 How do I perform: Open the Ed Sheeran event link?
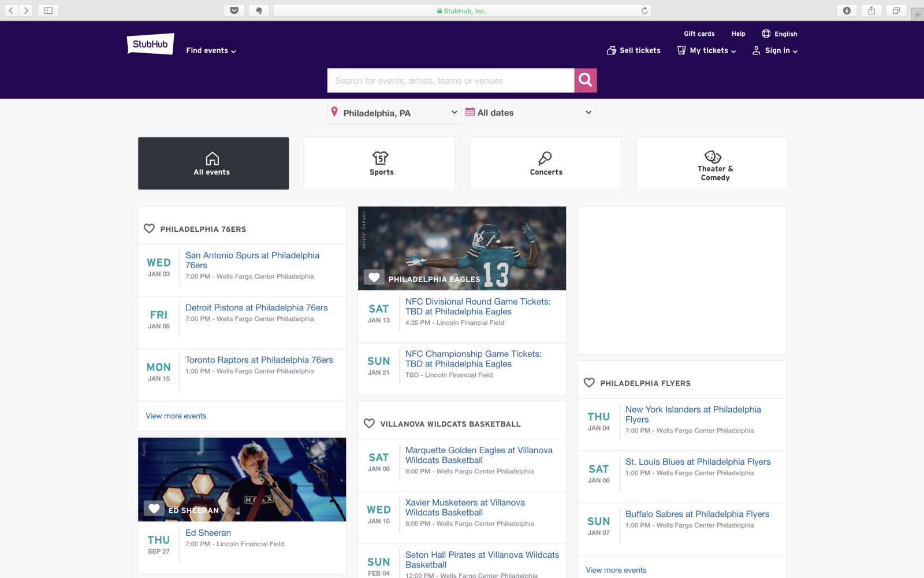click(208, 533)
